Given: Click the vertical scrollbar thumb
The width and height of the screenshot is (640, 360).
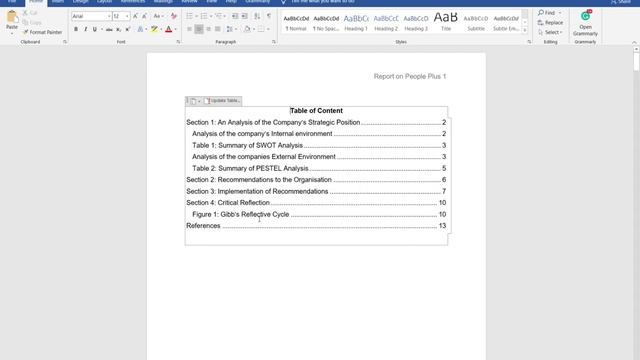Looking at the screenshot, I should (636, 62).
